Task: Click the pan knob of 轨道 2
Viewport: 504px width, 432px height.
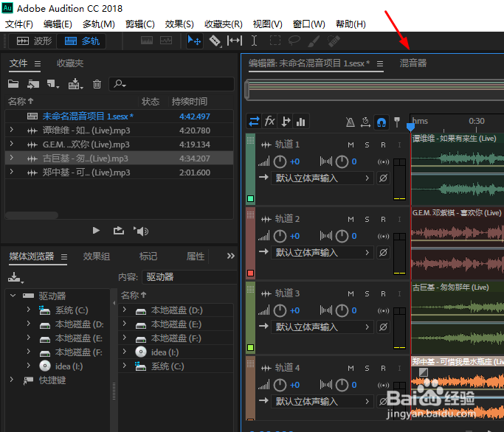Action: tap(342, 236)
